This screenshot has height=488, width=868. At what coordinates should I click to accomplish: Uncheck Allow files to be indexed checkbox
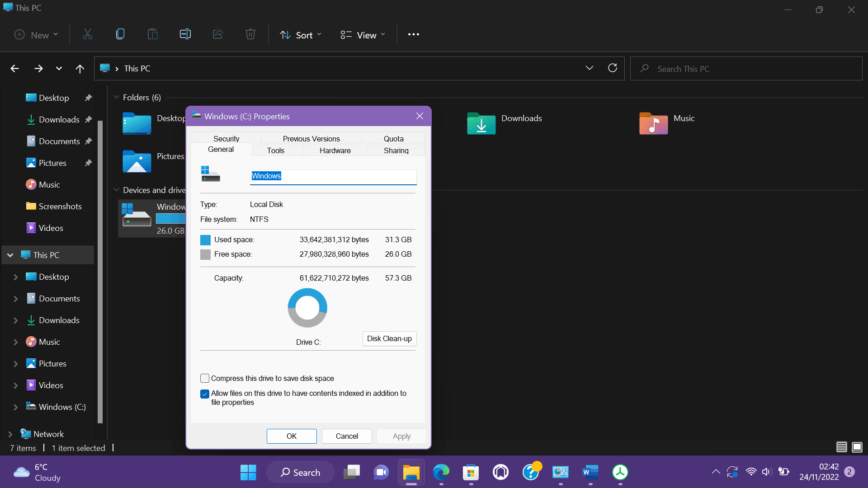(x=205, y=394)
